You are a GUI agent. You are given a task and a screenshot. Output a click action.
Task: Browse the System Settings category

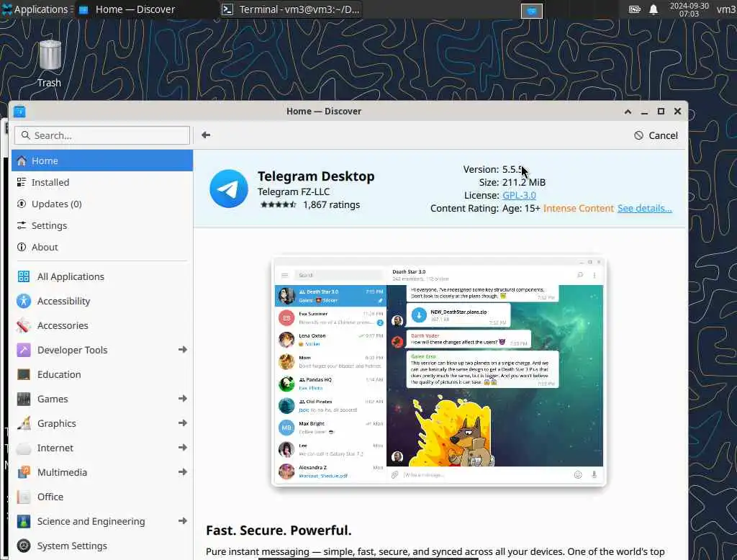click(102, 546)
